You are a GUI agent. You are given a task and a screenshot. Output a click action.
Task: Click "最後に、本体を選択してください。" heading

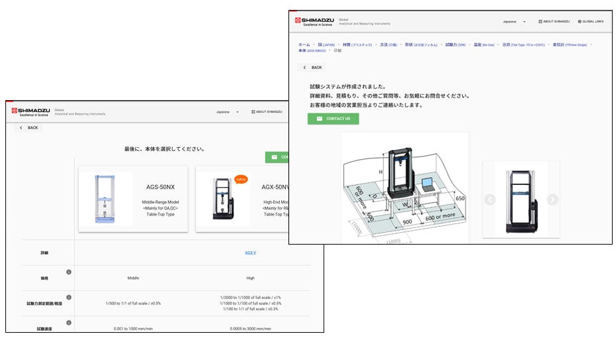point(164,149)
